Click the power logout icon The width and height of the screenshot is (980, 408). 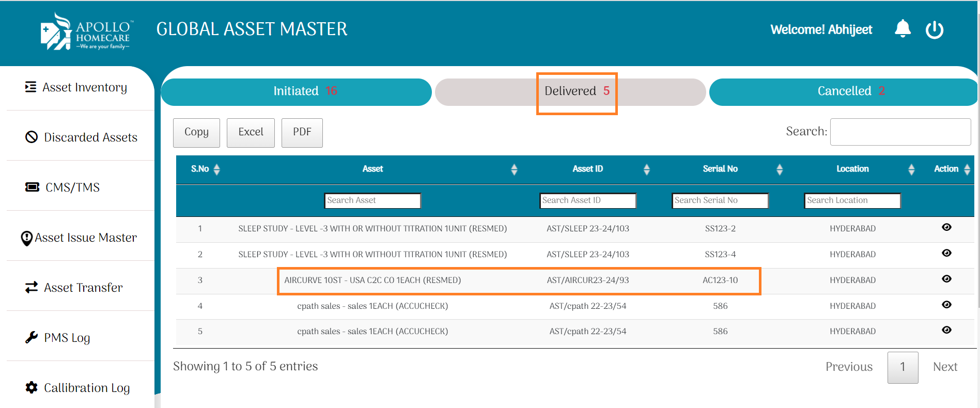[x=934, y=30]
